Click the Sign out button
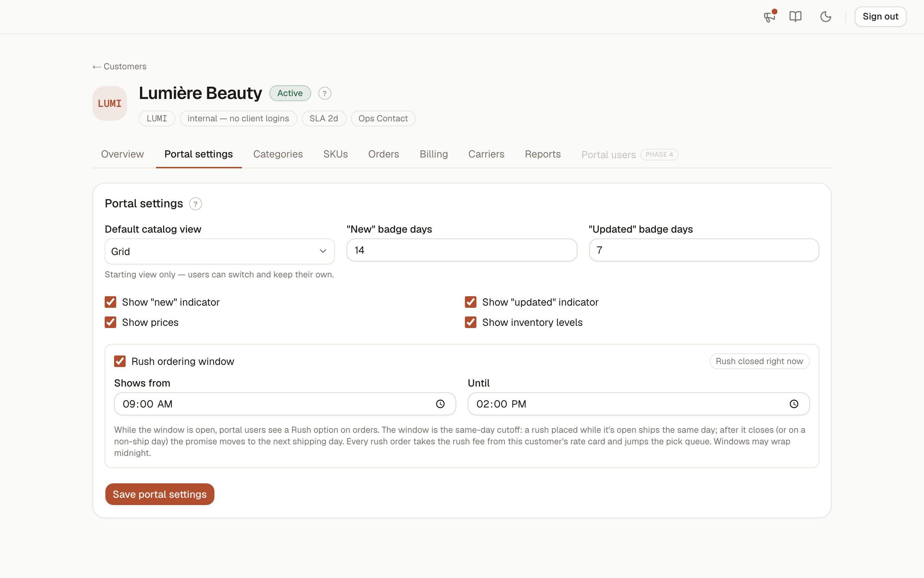The width and height of the screenshot is (924, 578). tap(880, 17)
